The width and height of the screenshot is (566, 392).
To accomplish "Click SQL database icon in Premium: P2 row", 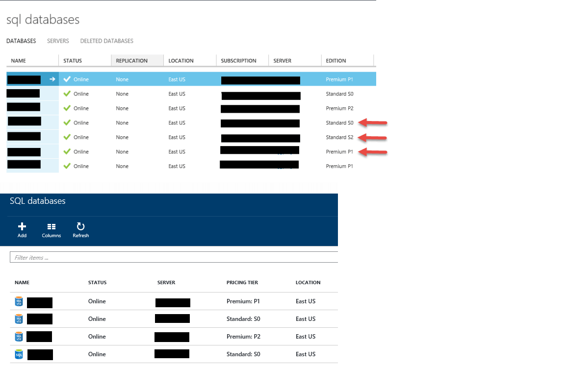I will (19, 337).
